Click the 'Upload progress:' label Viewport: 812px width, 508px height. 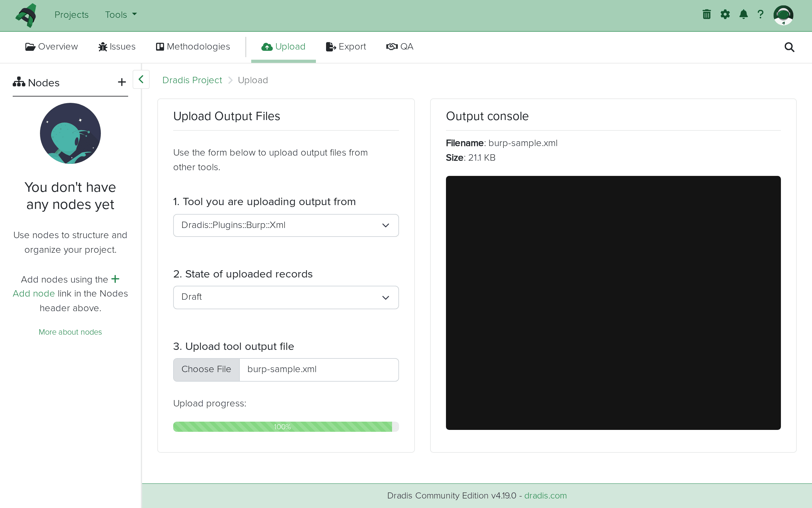pyautogui.click(x=210, y=404)
